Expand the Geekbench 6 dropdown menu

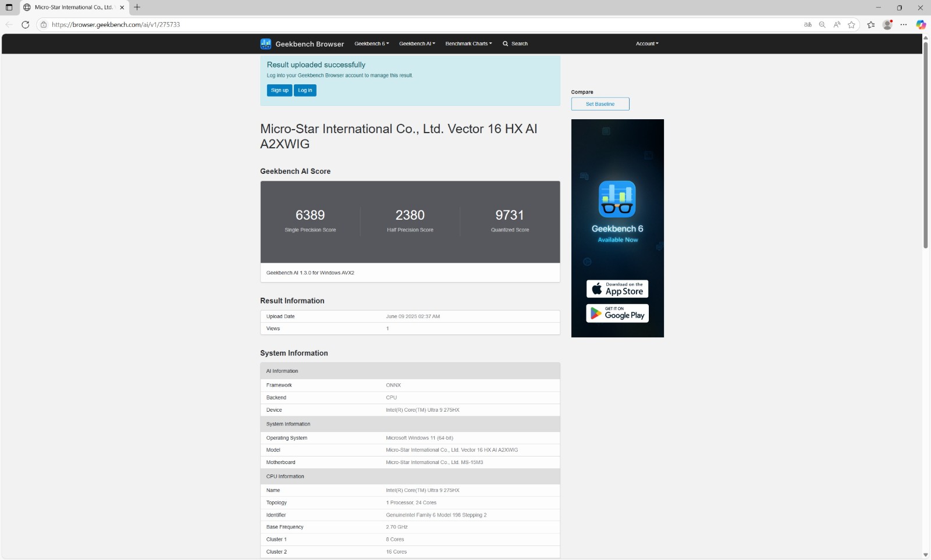pos(372,44)
